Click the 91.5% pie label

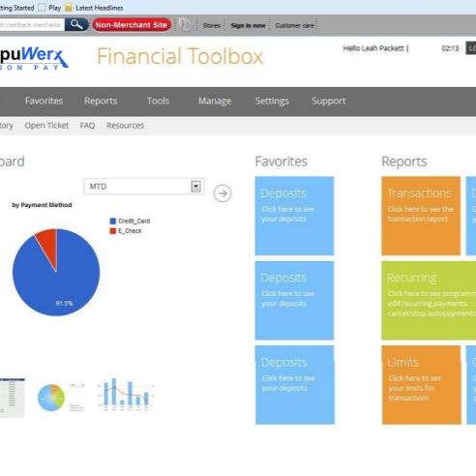(64, 303)
